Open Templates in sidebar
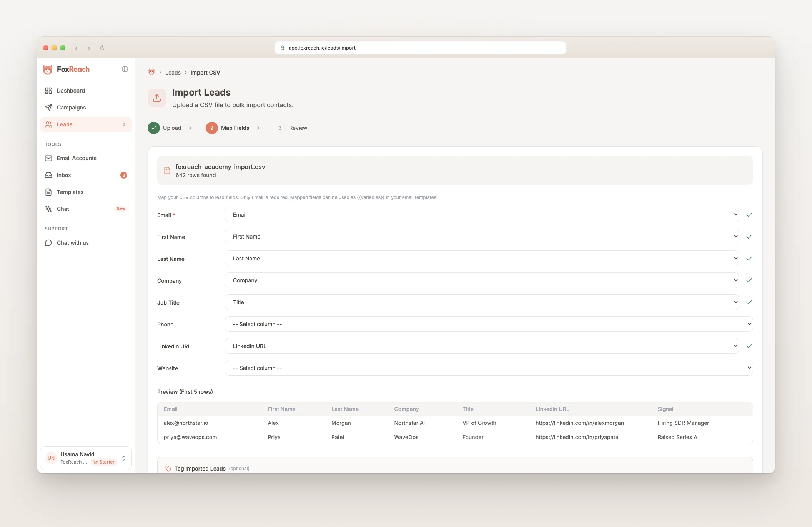Screen dimensions: 812x527 [70, 192]
